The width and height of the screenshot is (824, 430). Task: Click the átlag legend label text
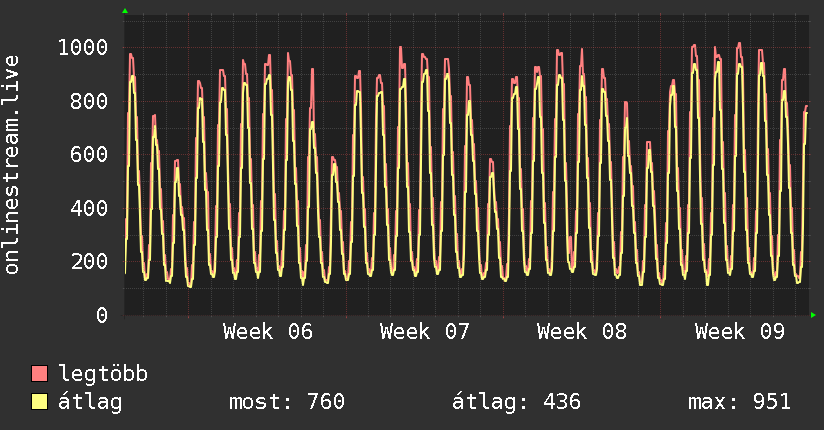(90, 402)
